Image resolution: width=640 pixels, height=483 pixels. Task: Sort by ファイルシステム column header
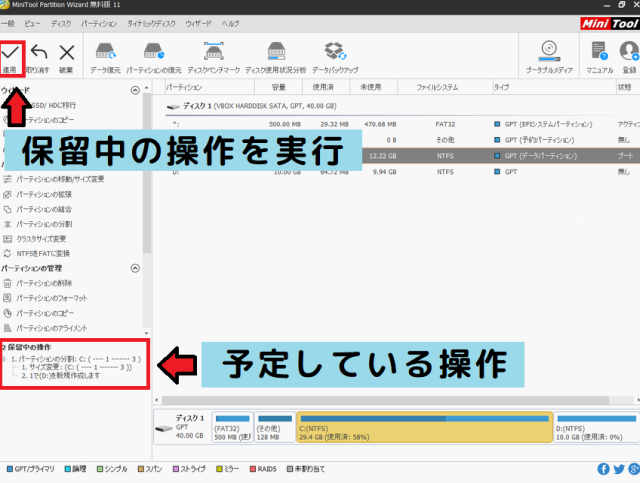(x=445, y=87)
